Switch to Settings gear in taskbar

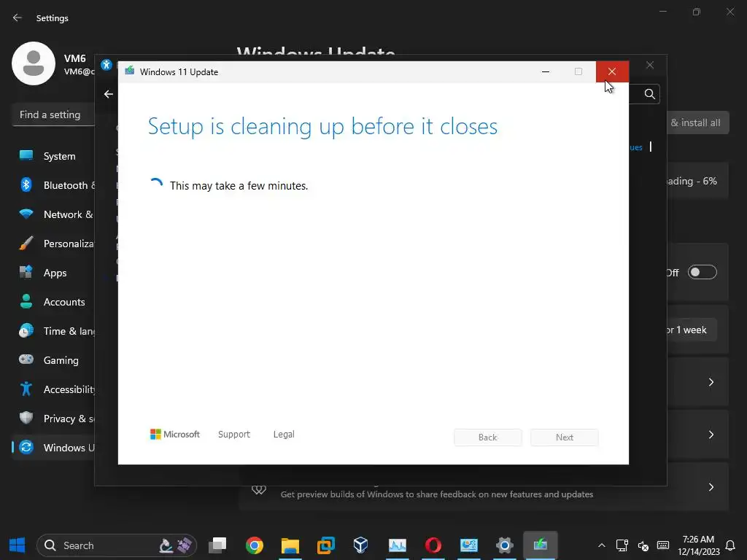point(505,545)
